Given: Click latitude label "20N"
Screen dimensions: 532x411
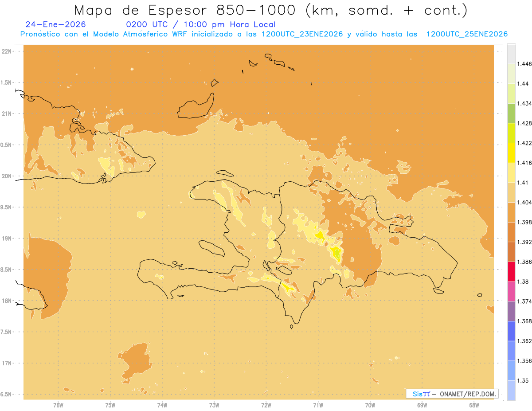Looking at the screenshot, I should [8, 176].
